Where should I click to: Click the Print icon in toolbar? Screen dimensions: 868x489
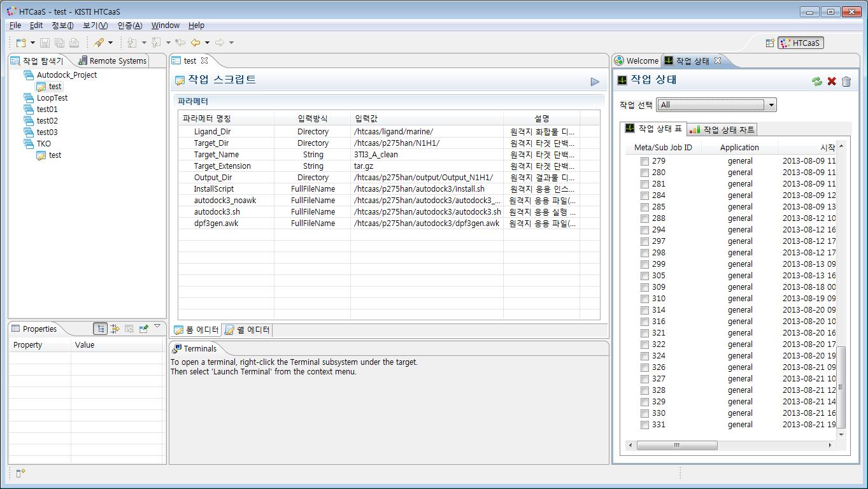[x=74, y=43]
